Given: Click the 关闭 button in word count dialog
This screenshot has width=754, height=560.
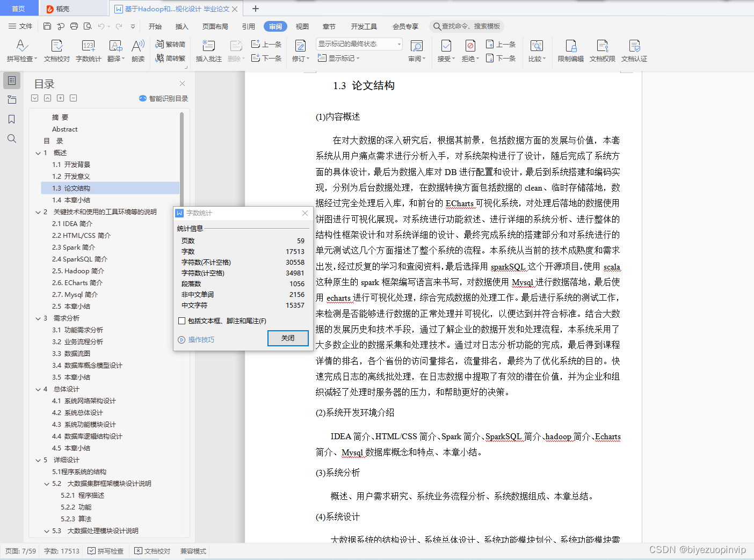Looking at the screenshot, I should click(x=288, y=338).
